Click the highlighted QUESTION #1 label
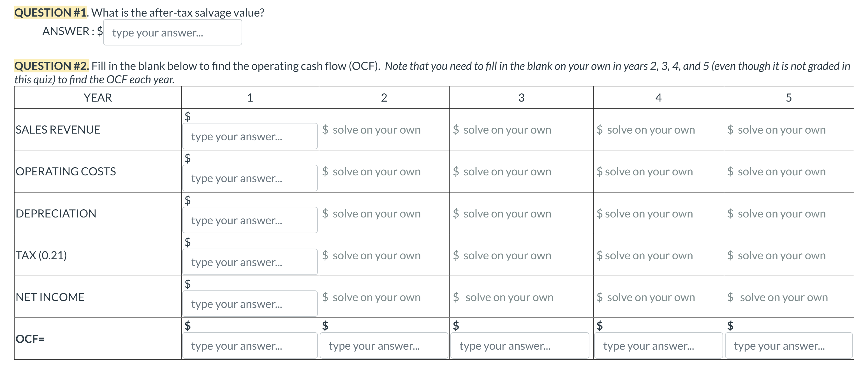The height and width of the screenshot is (369, 868). [50, 12]
